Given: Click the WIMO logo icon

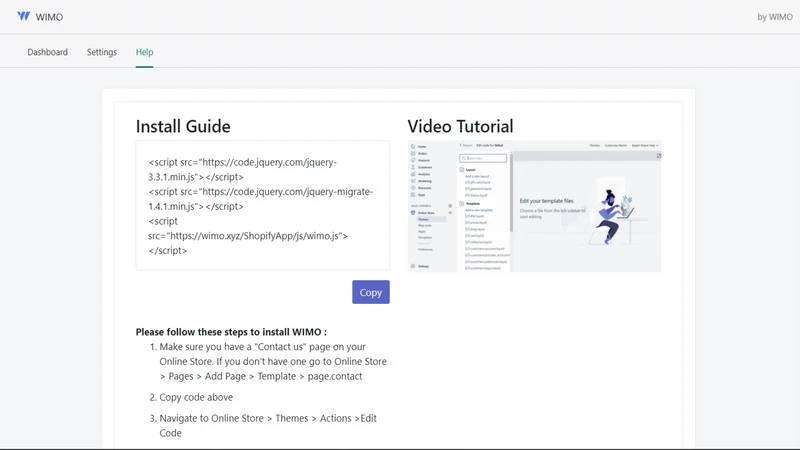Looking at the screenshot, I should pos(23,16).
